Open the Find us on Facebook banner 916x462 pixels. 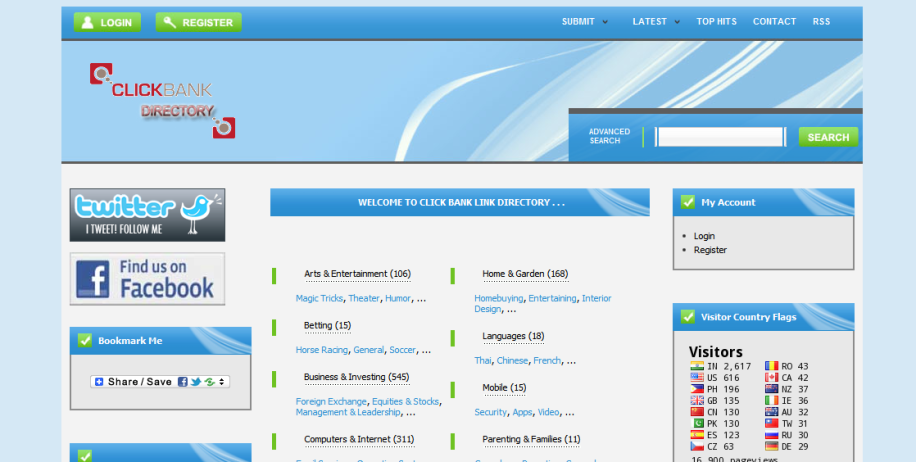pyautogui.click(x=147, y=279)
